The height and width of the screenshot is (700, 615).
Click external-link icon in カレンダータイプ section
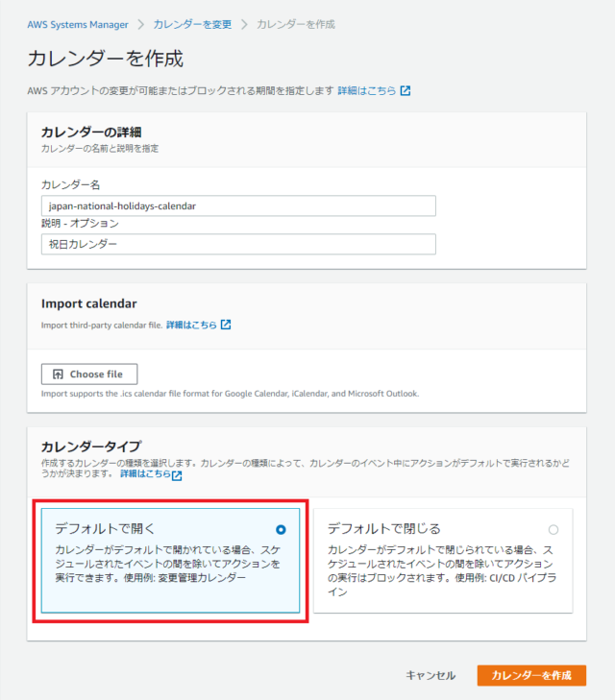177,475
